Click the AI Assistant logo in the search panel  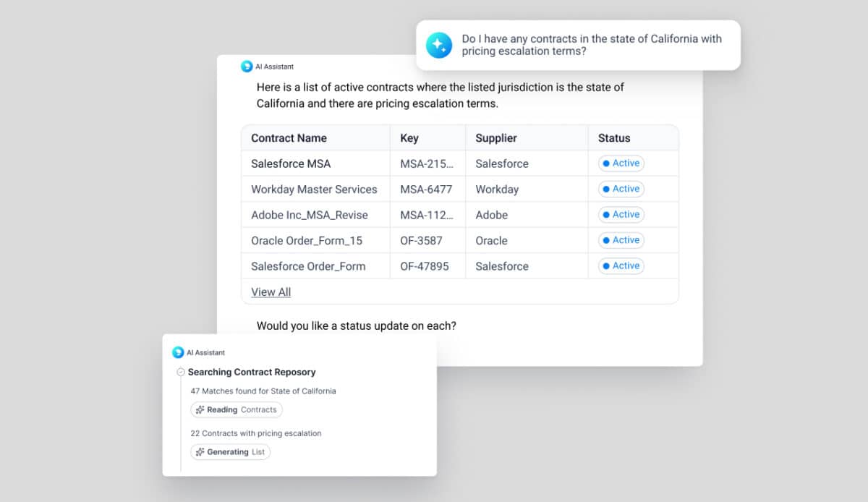[178, 353]
